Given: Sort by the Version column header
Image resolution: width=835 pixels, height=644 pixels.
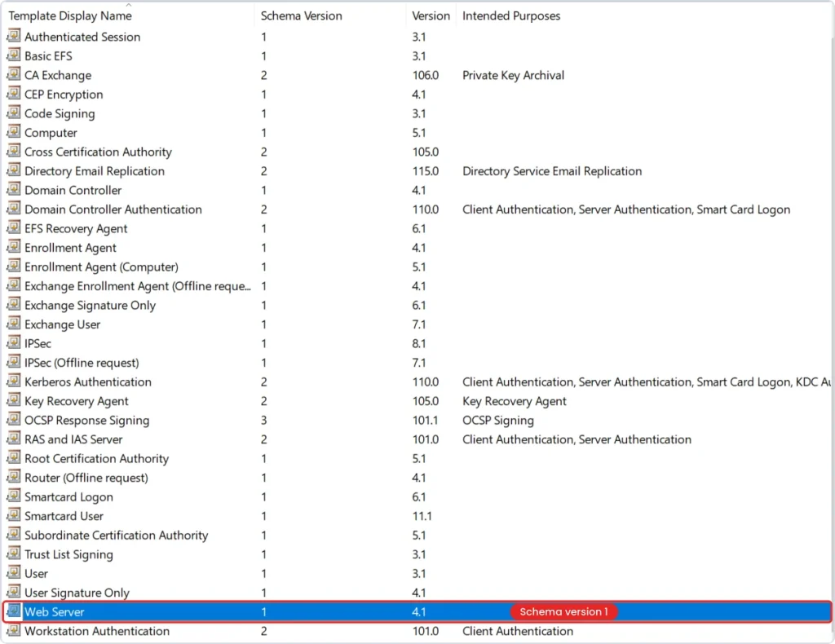Looking at the screenshot, I should (431, 16).
